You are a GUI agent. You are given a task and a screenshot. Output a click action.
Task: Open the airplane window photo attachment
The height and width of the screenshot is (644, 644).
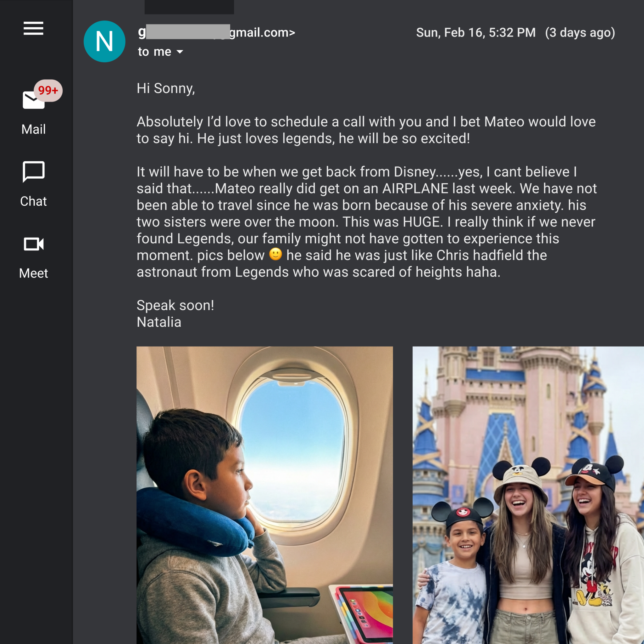[265, 495]
